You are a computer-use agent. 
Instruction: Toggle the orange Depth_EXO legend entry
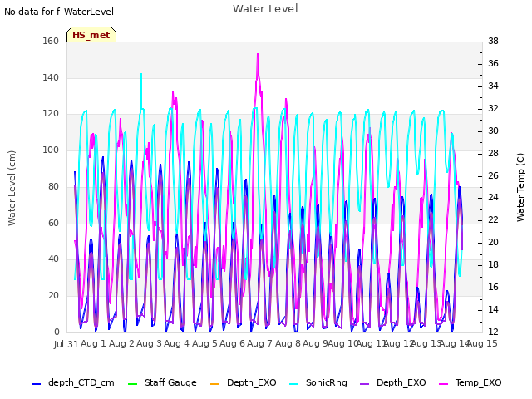(x=244, y=383)
